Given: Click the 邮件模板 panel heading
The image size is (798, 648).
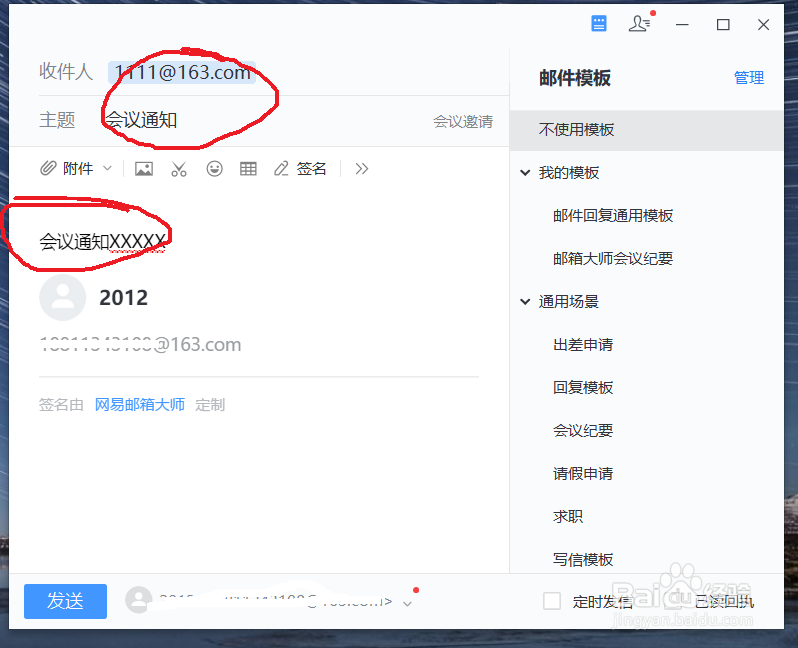Looking at the screenshot, I should coord(575,78).
